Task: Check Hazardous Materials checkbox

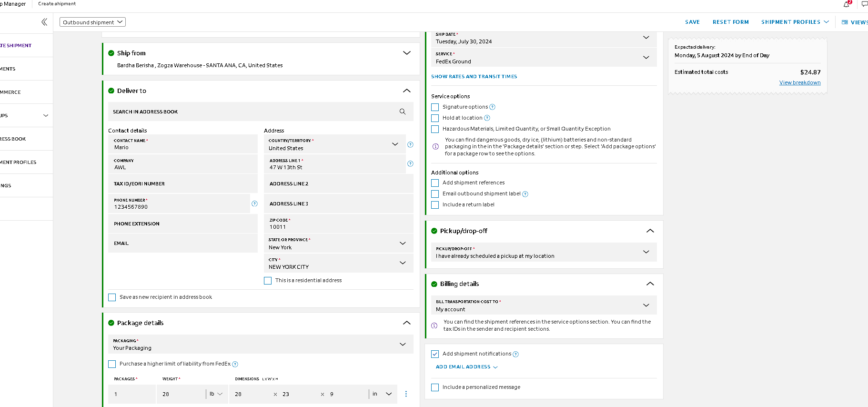Action: tap(435, 129)
